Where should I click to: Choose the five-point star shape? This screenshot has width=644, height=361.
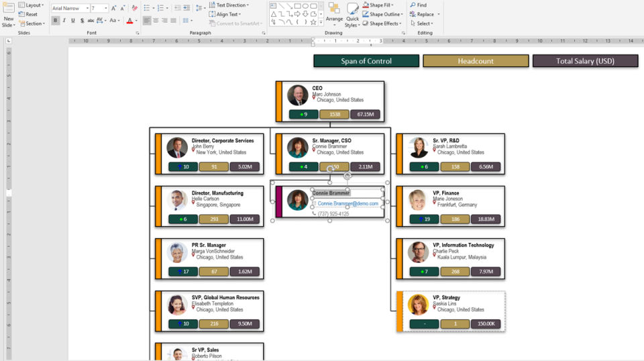pos(313,22)
